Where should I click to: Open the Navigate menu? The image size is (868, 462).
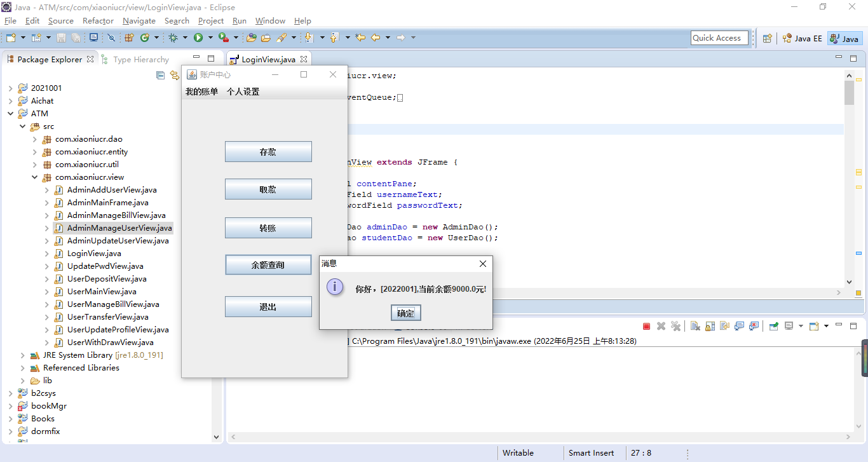139,20
